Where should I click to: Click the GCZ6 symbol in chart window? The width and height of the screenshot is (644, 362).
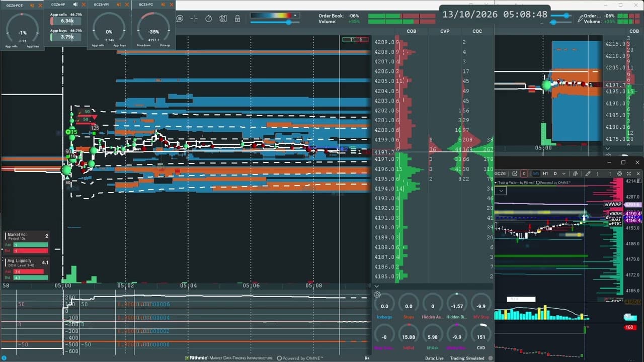[500, 173]
